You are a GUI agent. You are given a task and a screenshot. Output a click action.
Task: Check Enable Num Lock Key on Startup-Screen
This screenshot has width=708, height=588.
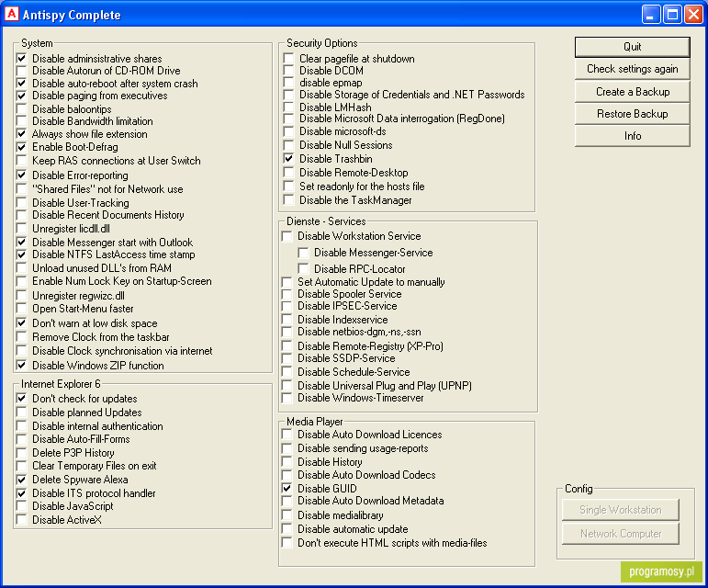pyautogui.click(x=21, y=281)
